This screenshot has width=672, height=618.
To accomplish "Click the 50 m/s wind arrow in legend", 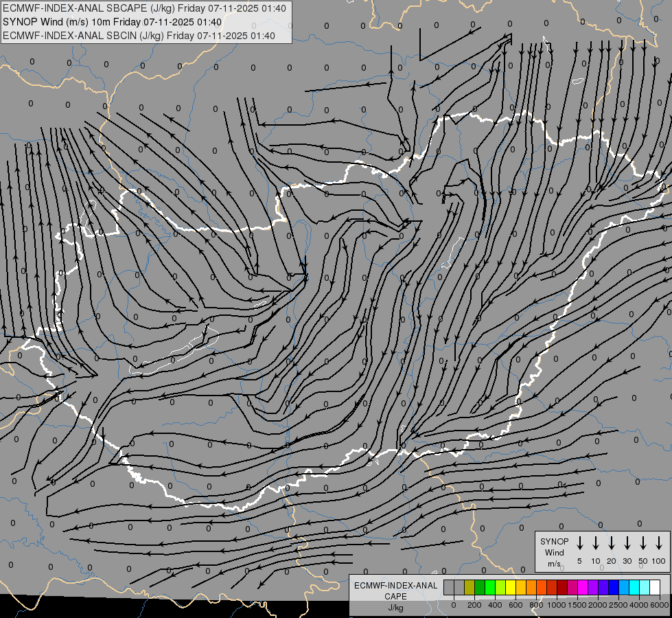I will pyautogui.click(x=643, y=543).
